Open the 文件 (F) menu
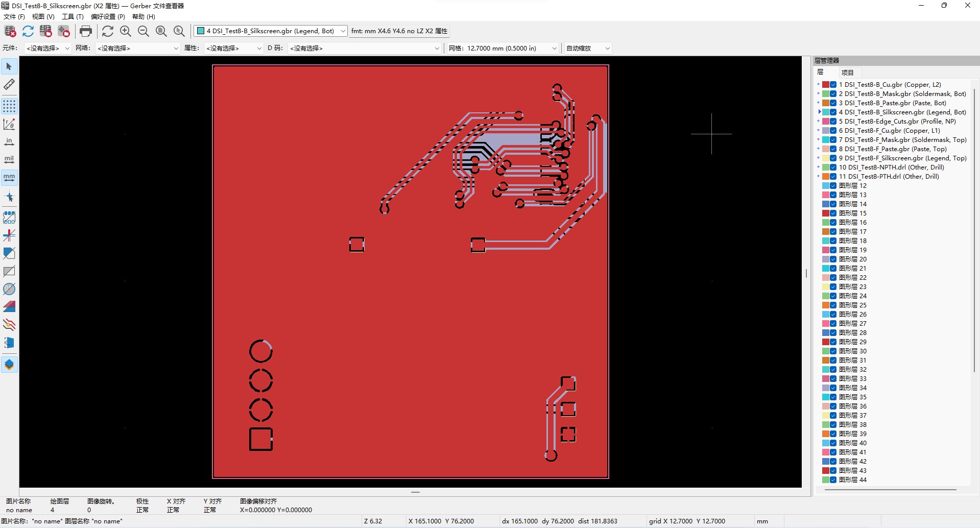Screen dimensions: 980x528 pyautogui.click(x=14, y=16)
